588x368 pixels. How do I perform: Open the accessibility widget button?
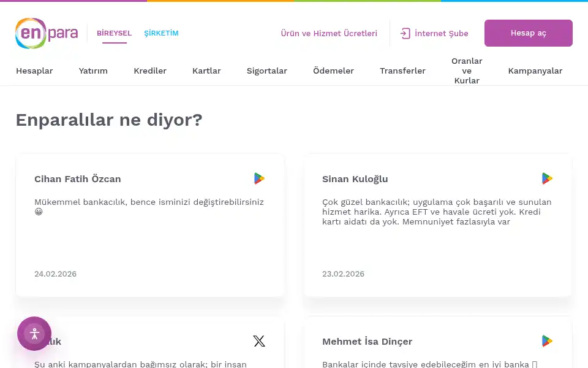(34, 334)
